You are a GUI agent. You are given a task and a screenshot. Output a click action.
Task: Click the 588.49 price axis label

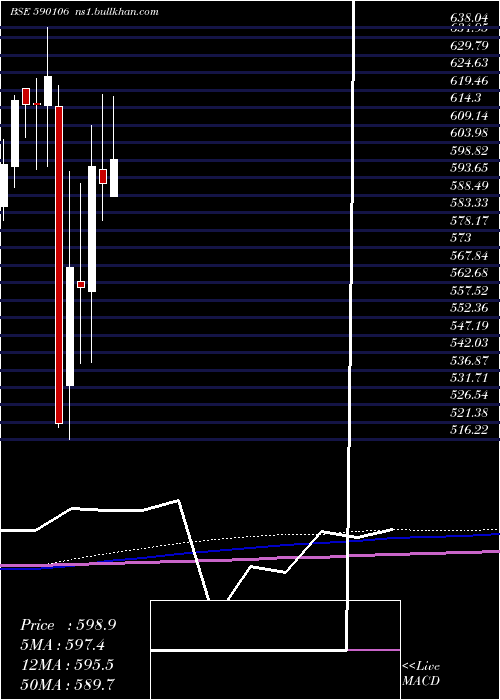469,185
